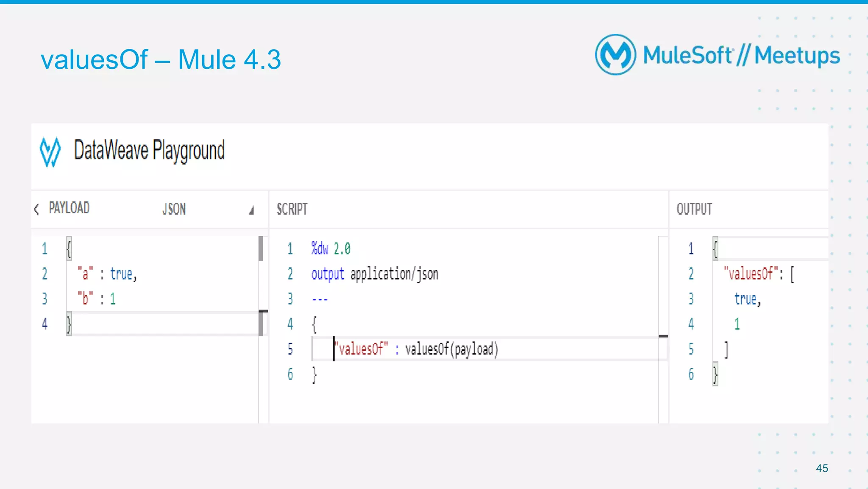This screenshot has width=868, height=489.
Task: Click payload line number 2 in gutter
Action: pyautogui.click(x=45, y=274)
